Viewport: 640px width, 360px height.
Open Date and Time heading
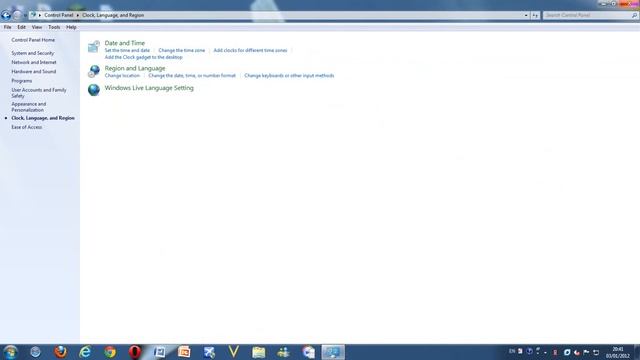[124, 43]
